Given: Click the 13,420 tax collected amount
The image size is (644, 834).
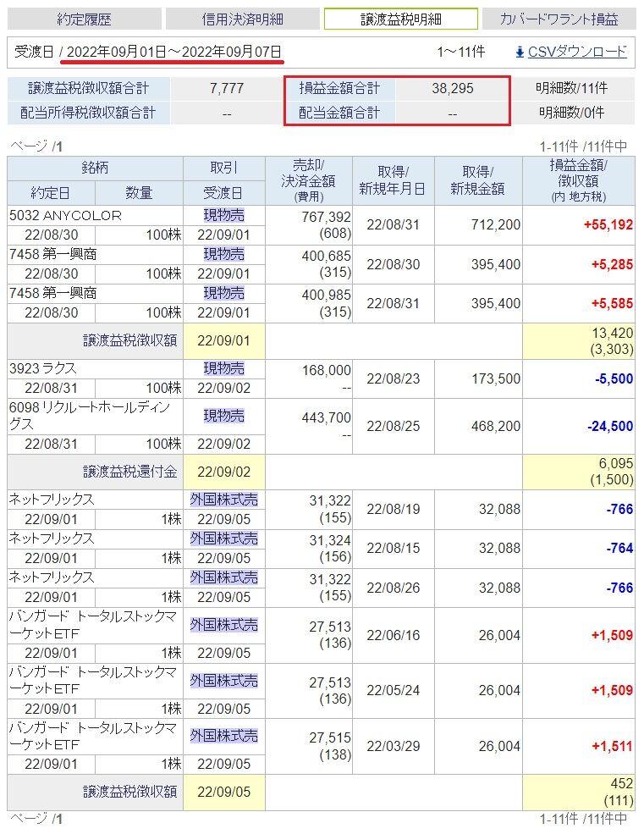Looking at the screenshot, I should point(612,333).
